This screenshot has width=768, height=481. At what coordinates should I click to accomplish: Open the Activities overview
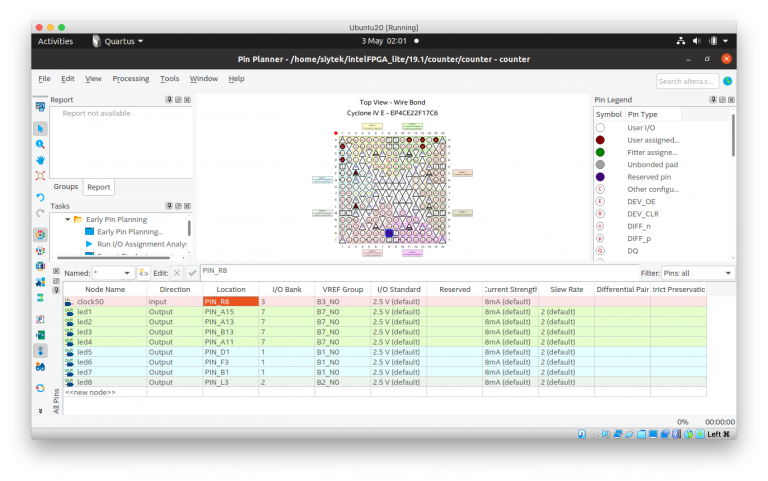tap(55, 41)
